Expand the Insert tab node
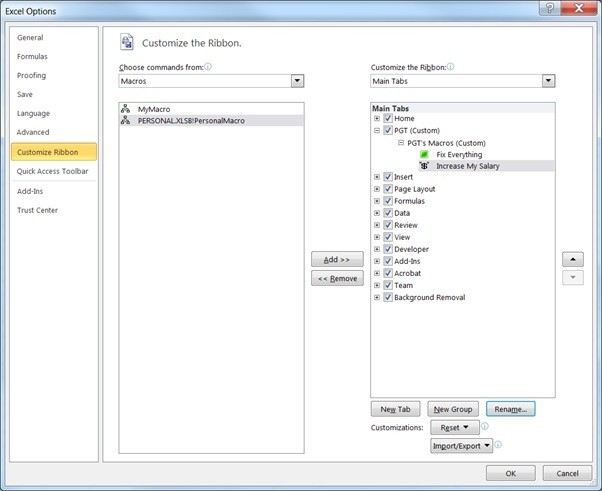602x491 pixels. 377,177
